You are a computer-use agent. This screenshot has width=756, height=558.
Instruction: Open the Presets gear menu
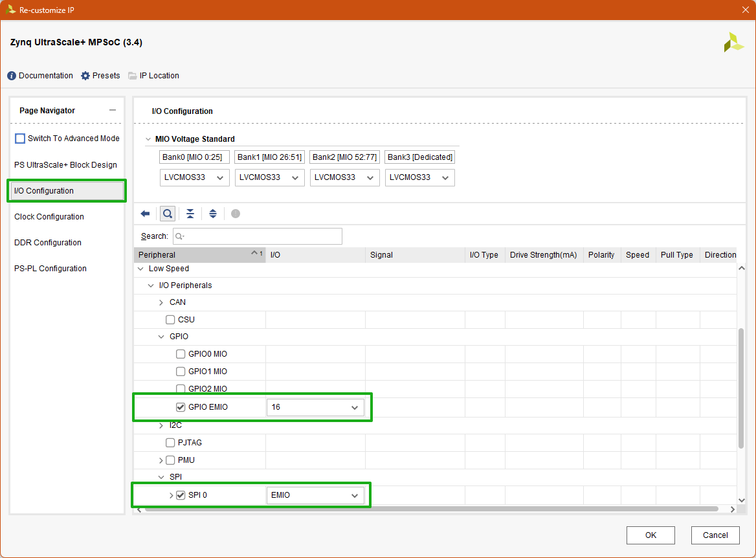pyautogui.click(x=85, y=76)
